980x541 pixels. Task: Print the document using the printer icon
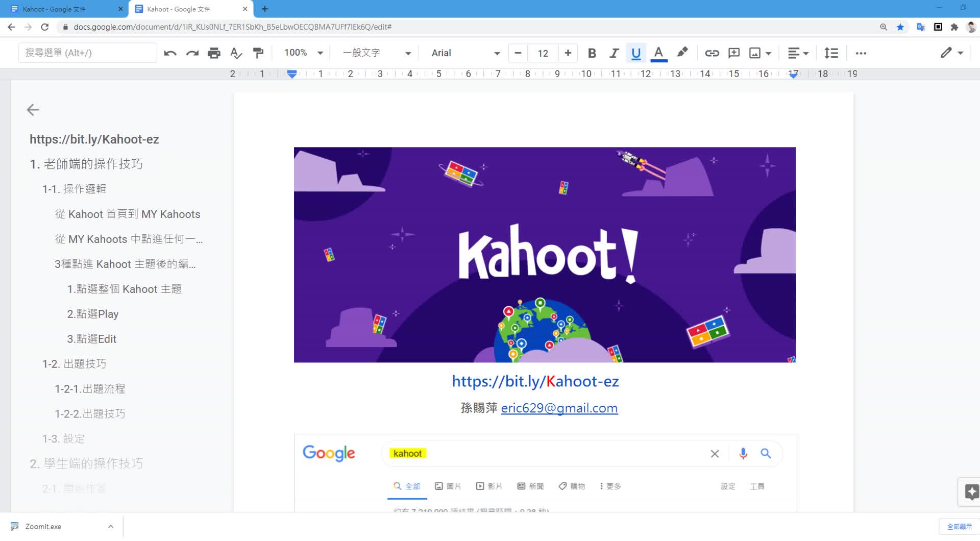pyautogui.click(x=214, y=53)
